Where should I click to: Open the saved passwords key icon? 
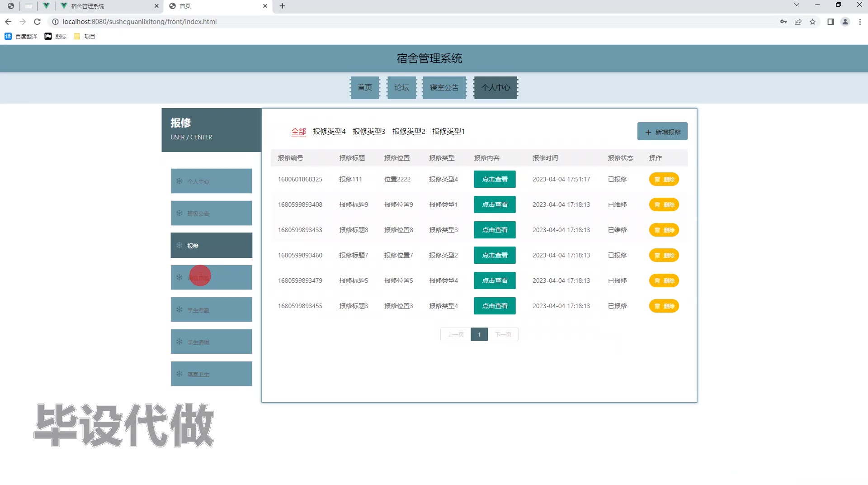[x=783, y=22]
